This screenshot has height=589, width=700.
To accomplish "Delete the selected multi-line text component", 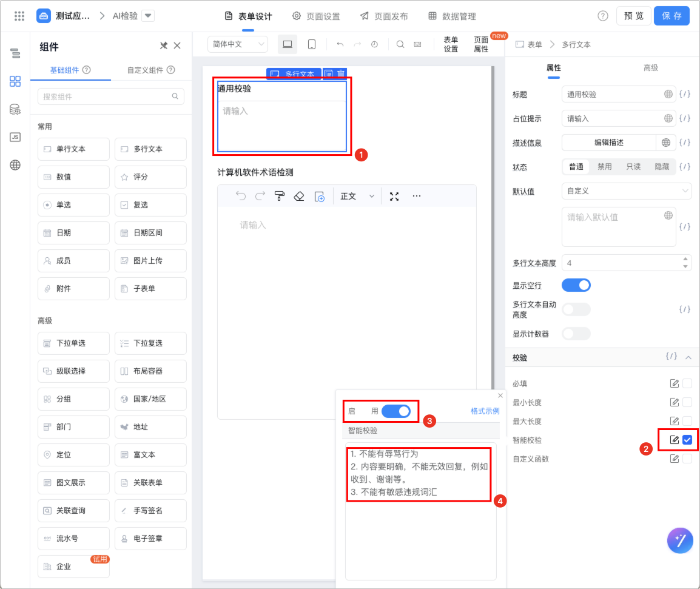I will click(x=341, y=74).
